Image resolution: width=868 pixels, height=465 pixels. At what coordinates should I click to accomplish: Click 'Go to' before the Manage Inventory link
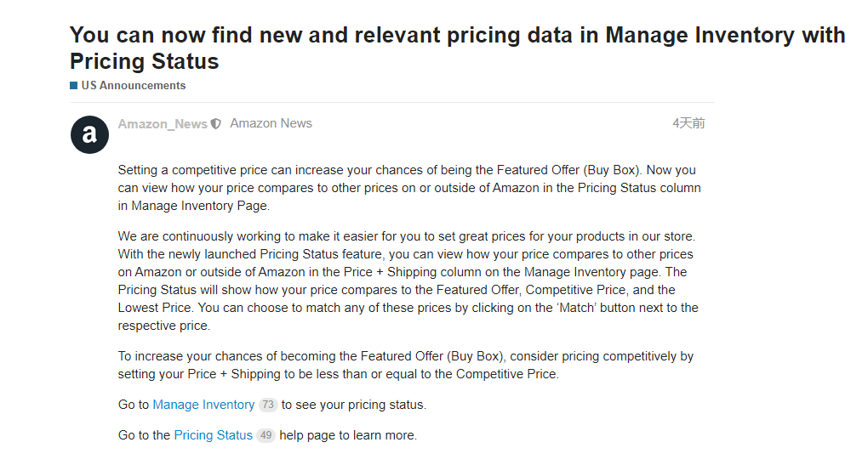pyautogui.click(x=134, y=405)
